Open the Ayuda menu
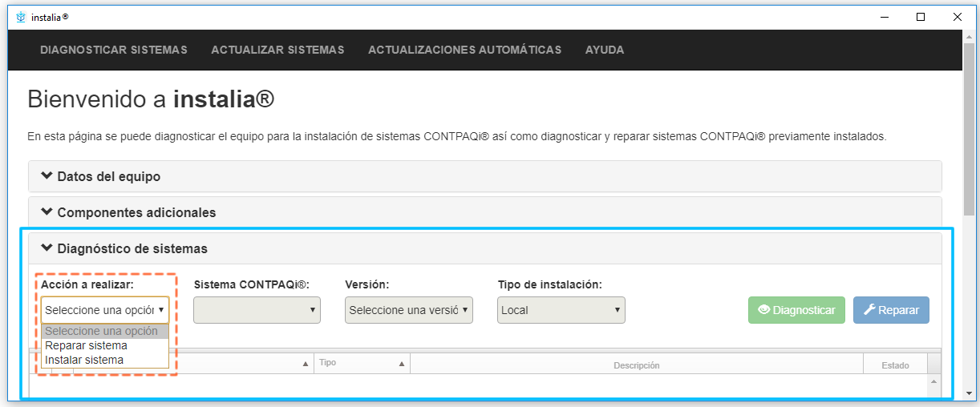Screen dimensions: 980x407 [605, 50]
